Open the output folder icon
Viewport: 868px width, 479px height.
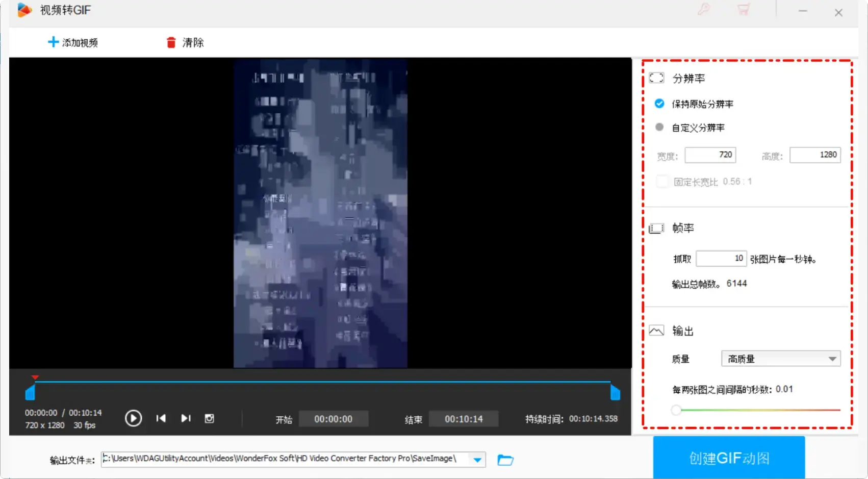tap(505, 460)
